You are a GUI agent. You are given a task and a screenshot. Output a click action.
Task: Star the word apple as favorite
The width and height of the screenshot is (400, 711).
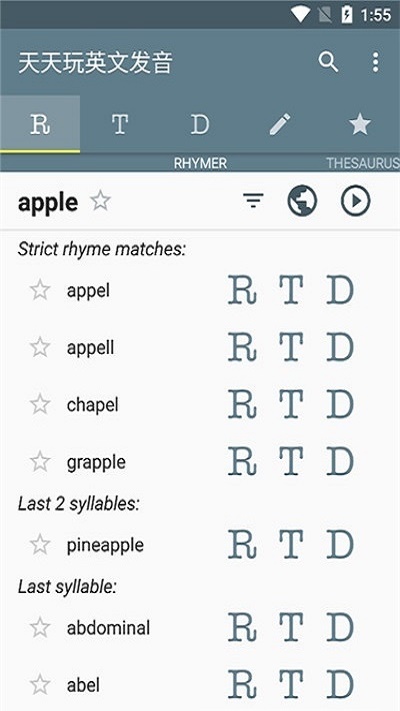coord(100,200)
